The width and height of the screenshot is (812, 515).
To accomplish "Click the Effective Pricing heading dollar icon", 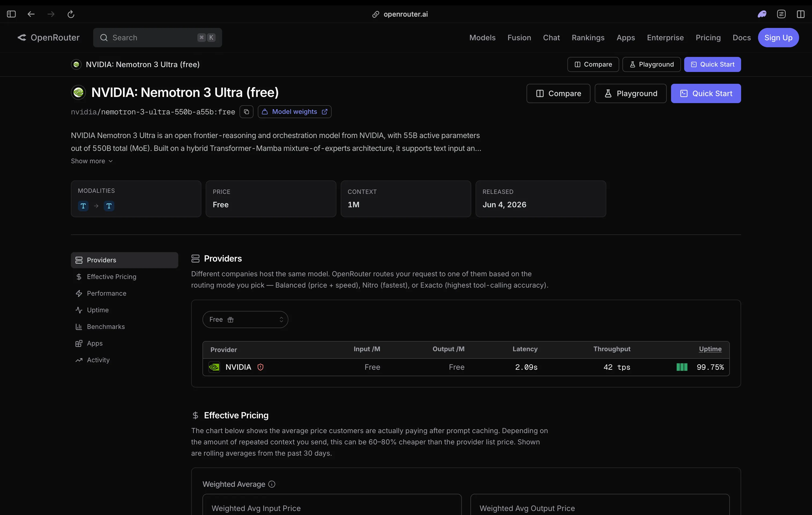I will [195, 415].
